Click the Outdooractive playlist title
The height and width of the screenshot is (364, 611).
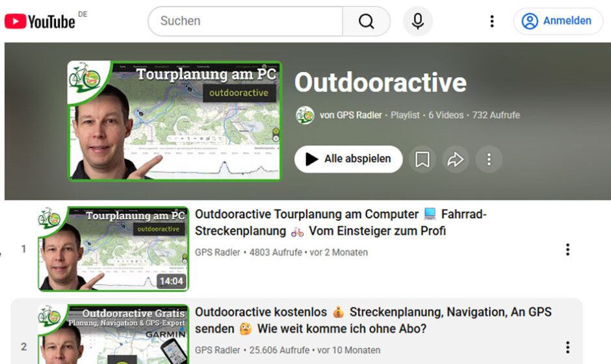tap(380, 83)
